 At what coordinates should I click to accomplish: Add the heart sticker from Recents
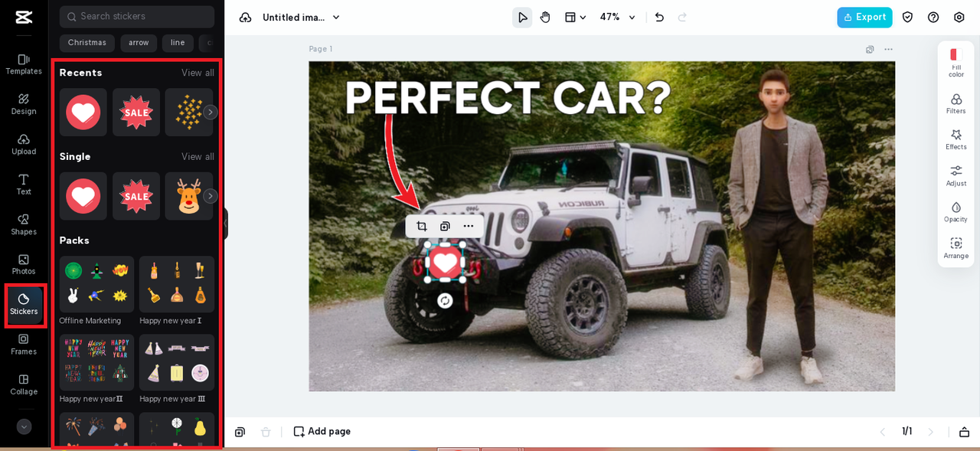point(83,113)
